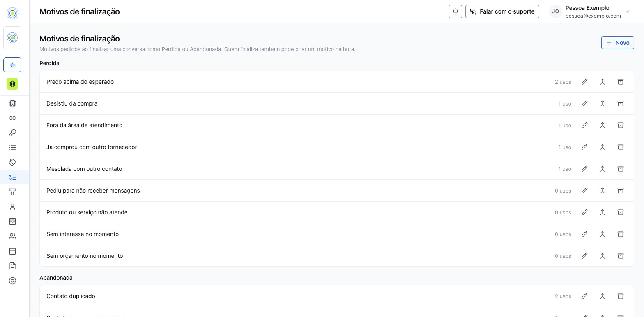Open the tags icon in sidebar
This screenshot has height=317, width=644.
pos(12,162)
